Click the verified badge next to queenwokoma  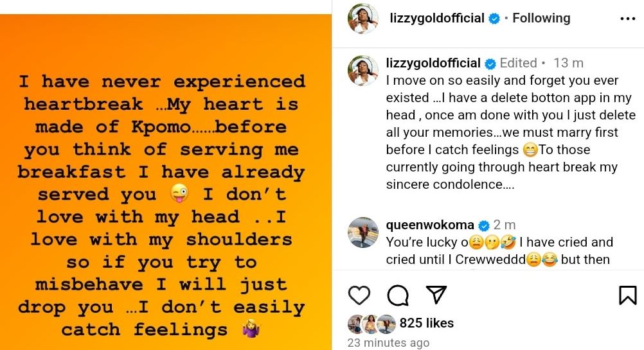coord(484,225)
